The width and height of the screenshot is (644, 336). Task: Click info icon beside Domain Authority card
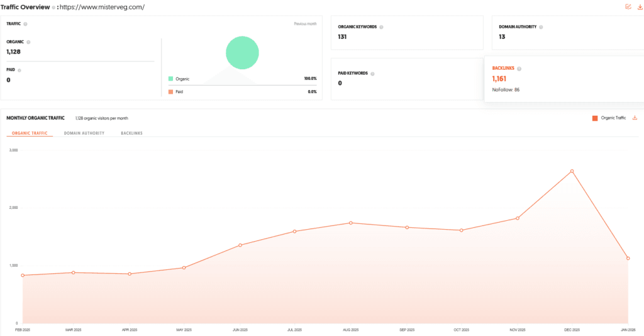pyautogui.click(x=541, y=27)
